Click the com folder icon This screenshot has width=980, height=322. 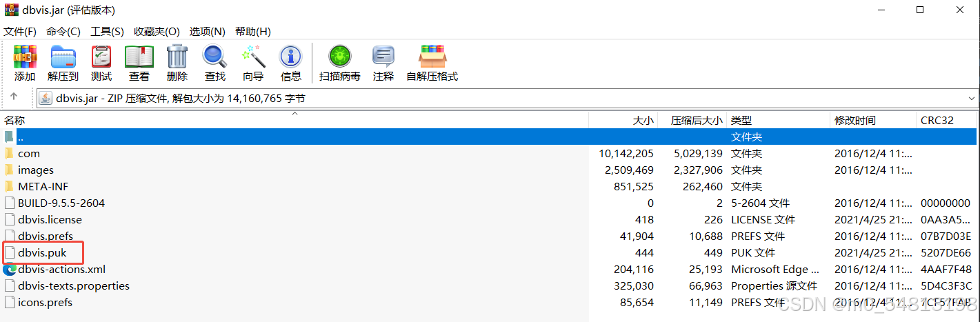click(x=9, y=153)
